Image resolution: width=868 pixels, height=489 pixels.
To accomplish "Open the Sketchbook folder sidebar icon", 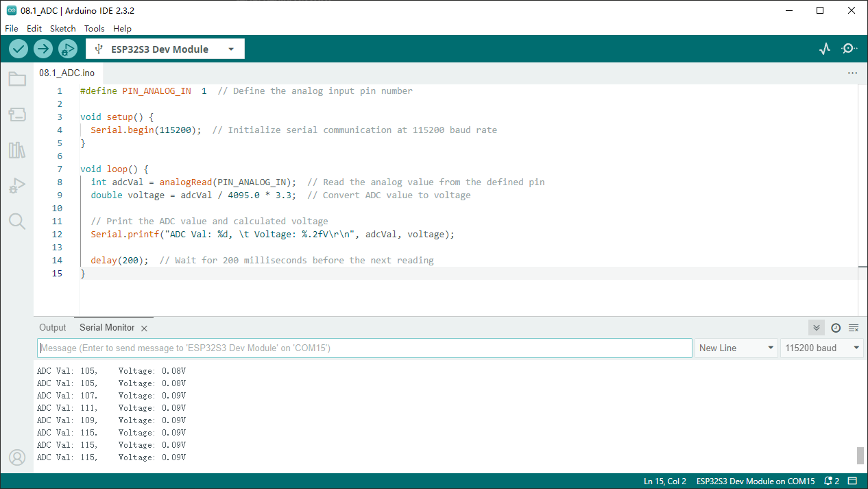I will [x=17, y=79].
